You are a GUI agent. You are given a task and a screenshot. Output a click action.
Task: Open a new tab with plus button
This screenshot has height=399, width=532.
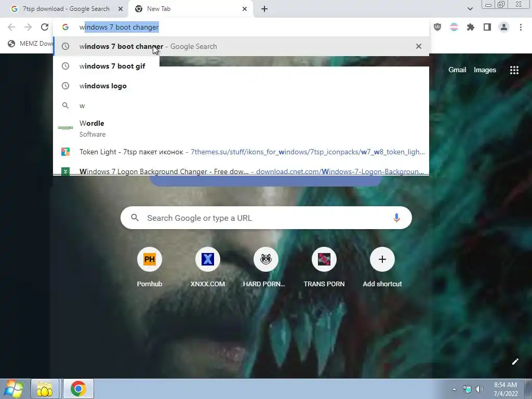(264, 9)
